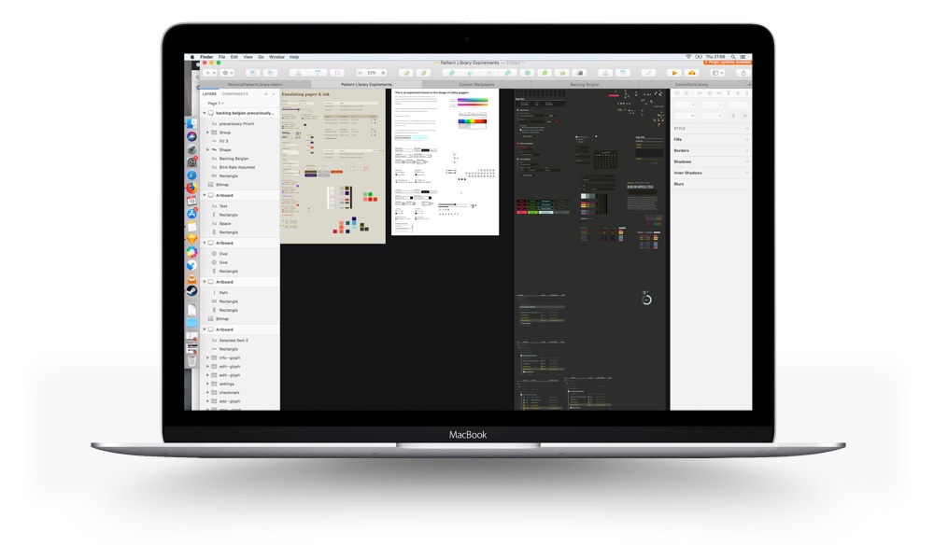The height and width of the screenshot is (560, 934).
Task: Click the VLC cone icon in Dock
Action: pyautogui.click(x=191, y=278)
